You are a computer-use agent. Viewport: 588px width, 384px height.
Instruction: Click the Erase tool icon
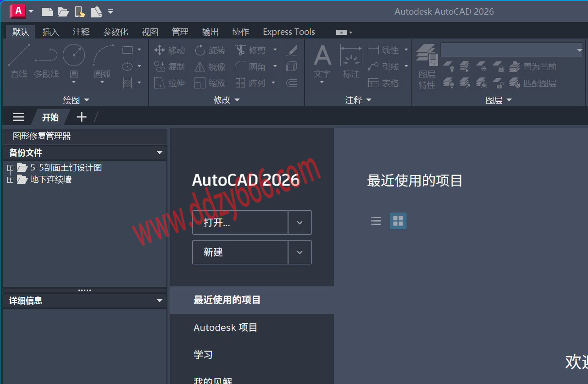[292, 50]
